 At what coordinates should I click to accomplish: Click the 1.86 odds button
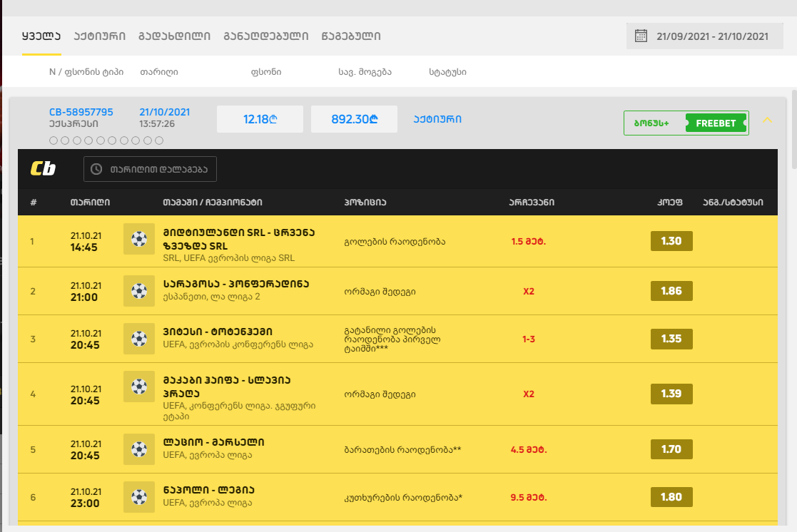pos(671,291)
